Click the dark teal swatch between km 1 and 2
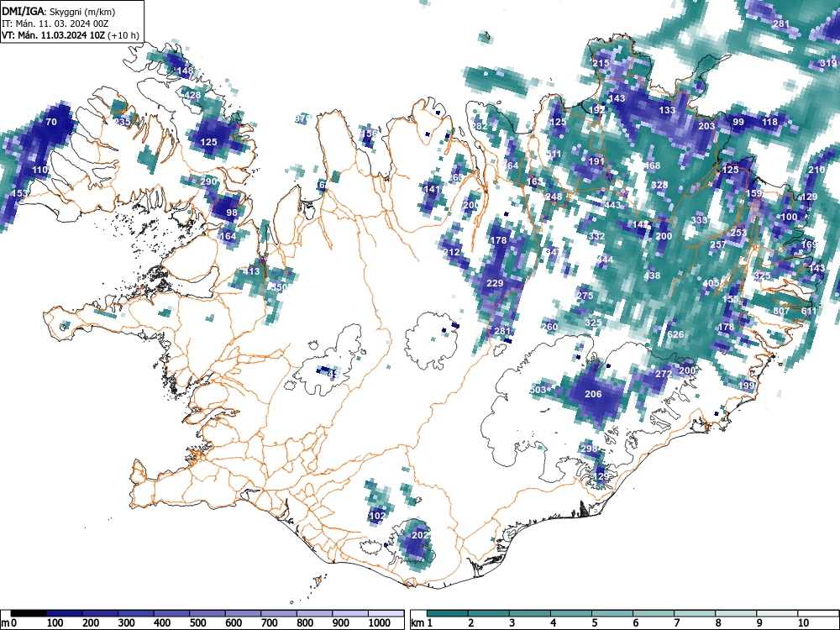 click(x=448, y=613)
